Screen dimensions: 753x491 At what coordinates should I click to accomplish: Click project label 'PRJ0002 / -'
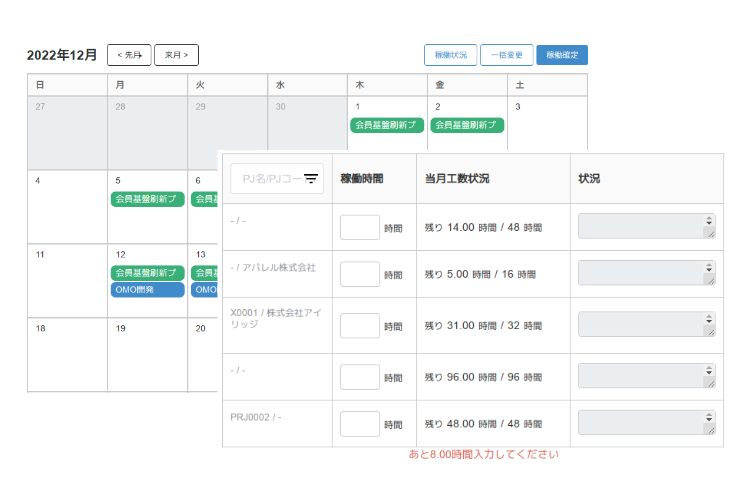click(255, 417)
